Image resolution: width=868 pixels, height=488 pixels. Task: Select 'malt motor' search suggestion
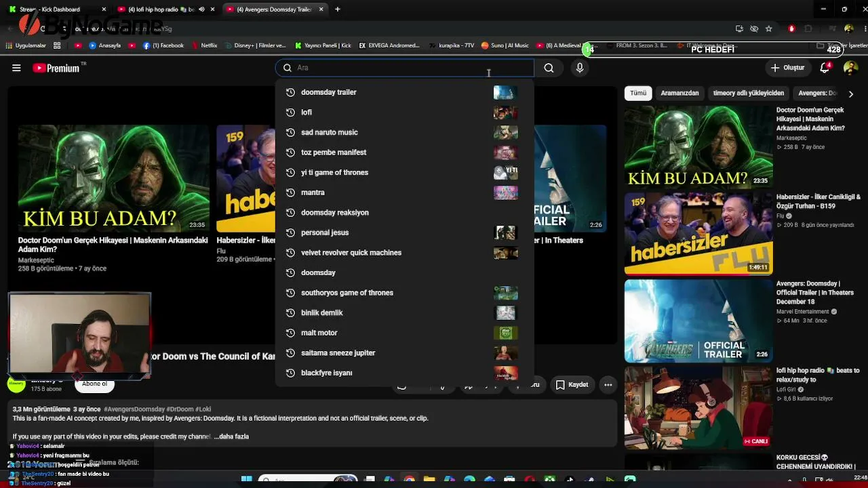404,333
